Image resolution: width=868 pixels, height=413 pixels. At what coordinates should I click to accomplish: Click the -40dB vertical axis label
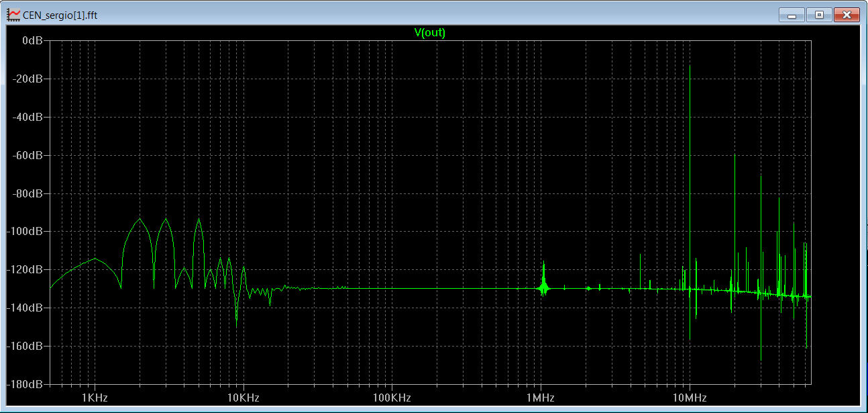28,117
